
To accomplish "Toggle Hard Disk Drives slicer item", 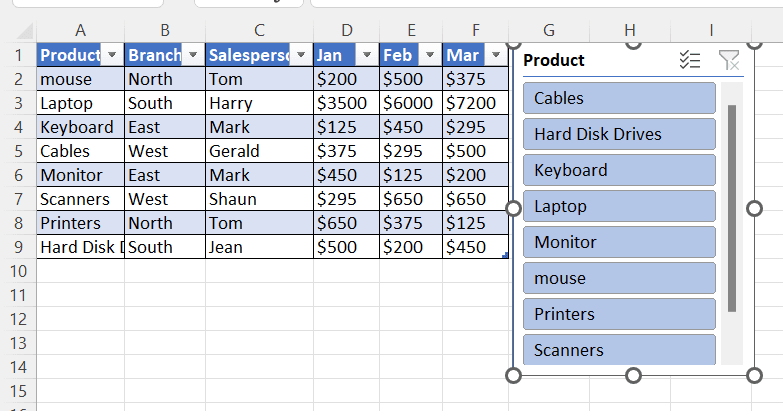I will click(619, 134).
